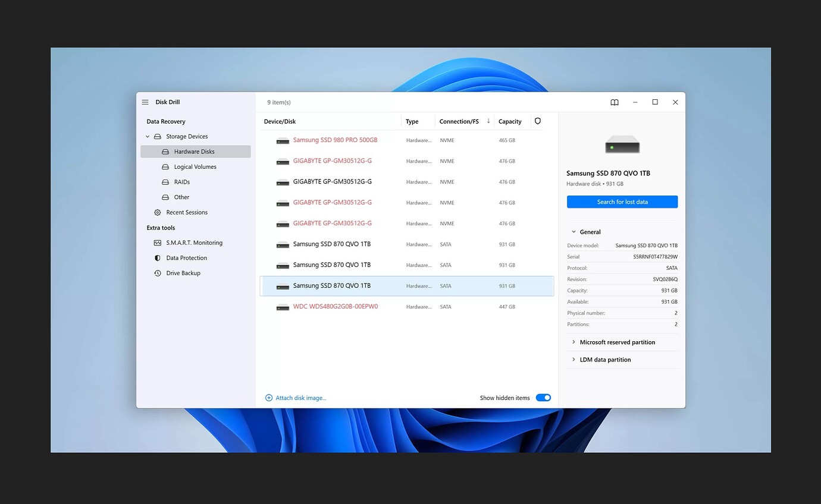Select Logical Volumes in sidebar
The width and height of the screenshot is (821, 504).
click(x=195, y=167)
